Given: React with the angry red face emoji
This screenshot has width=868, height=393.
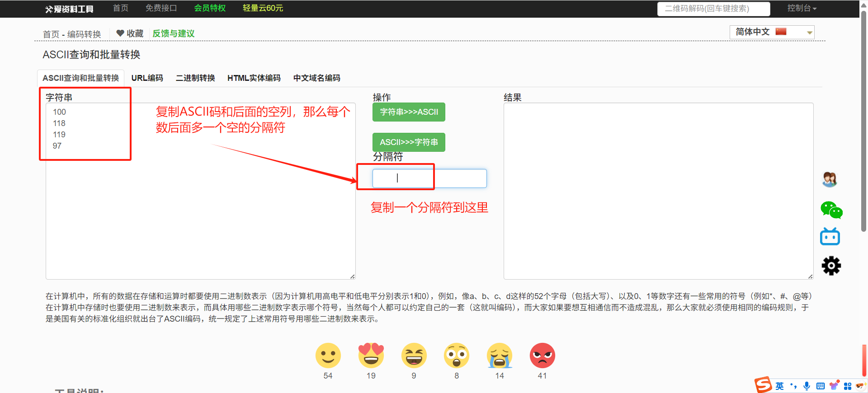Looking at the screenshot, I should coord(542,356).
